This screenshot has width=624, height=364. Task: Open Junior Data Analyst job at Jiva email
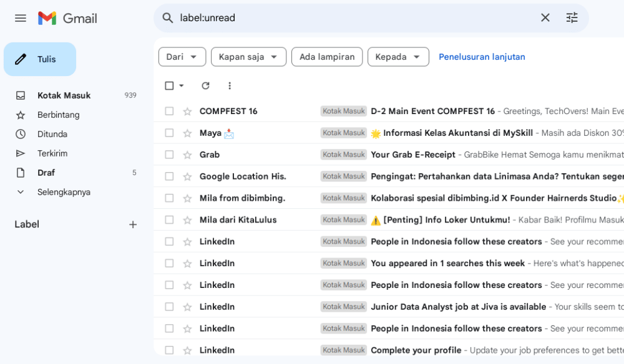(x=459, y=307)
